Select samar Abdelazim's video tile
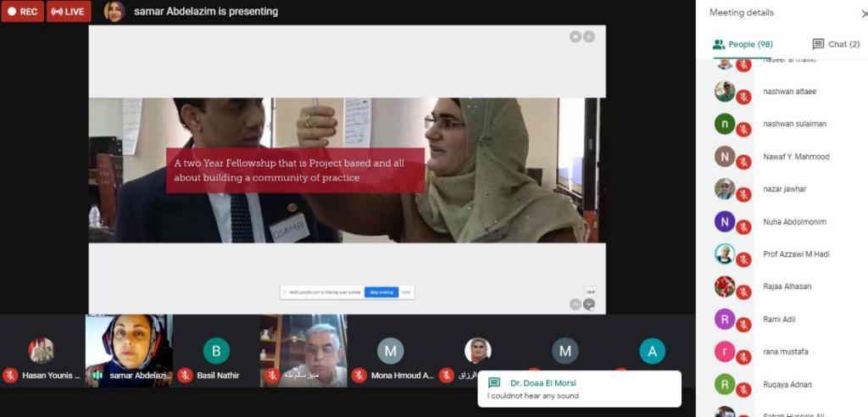Image resolution: width=868 pixels, height=417 pixels. tap(129, 349)
